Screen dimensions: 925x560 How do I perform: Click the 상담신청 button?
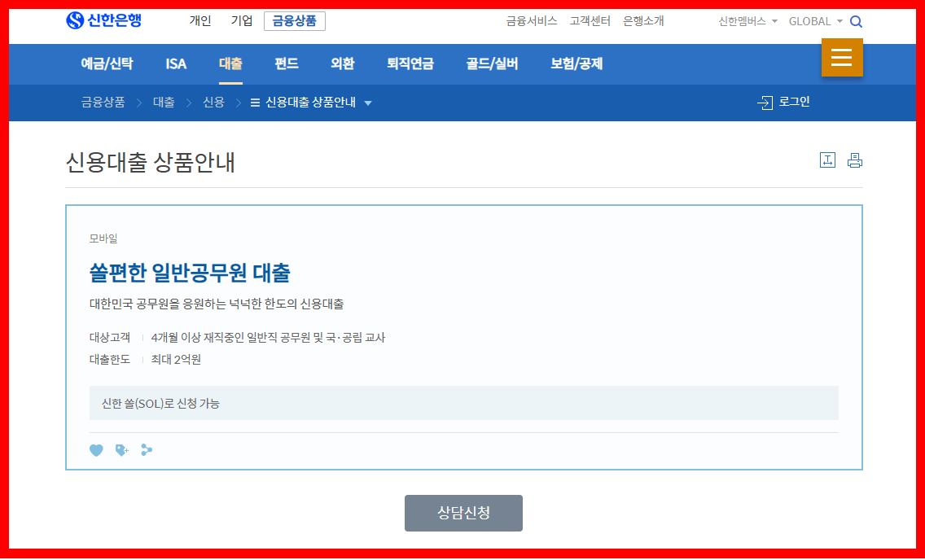pos(463,513)
